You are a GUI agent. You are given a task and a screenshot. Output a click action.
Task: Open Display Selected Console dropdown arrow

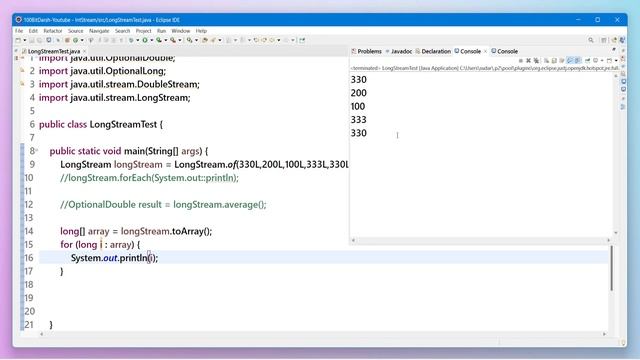coord(602,60)
